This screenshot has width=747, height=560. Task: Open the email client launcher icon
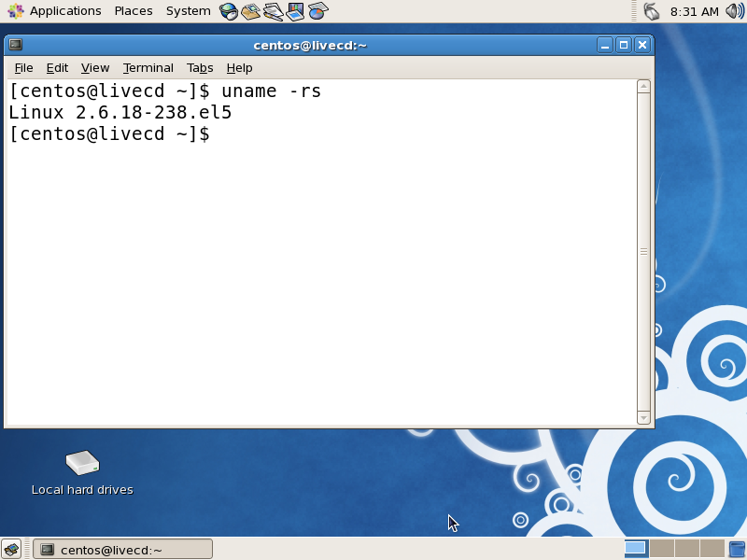249,10
